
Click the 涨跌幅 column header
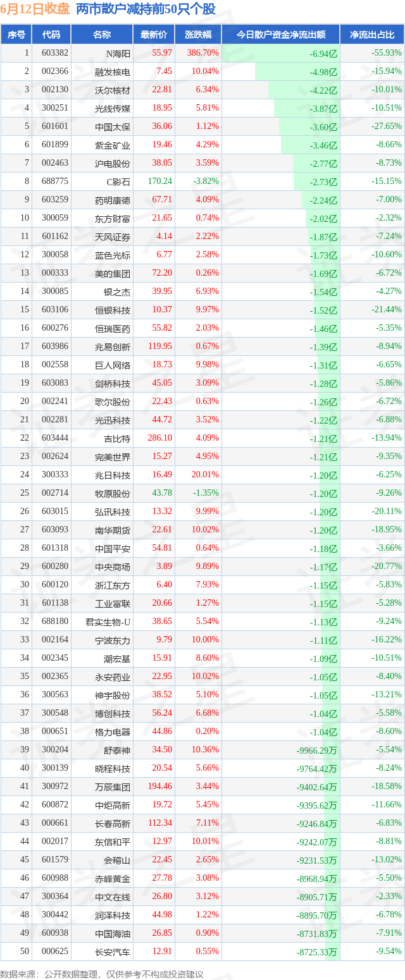pos(198,35)
